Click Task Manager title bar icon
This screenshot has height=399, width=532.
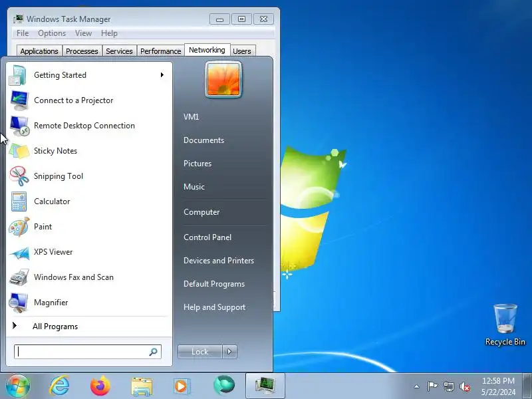19,19
